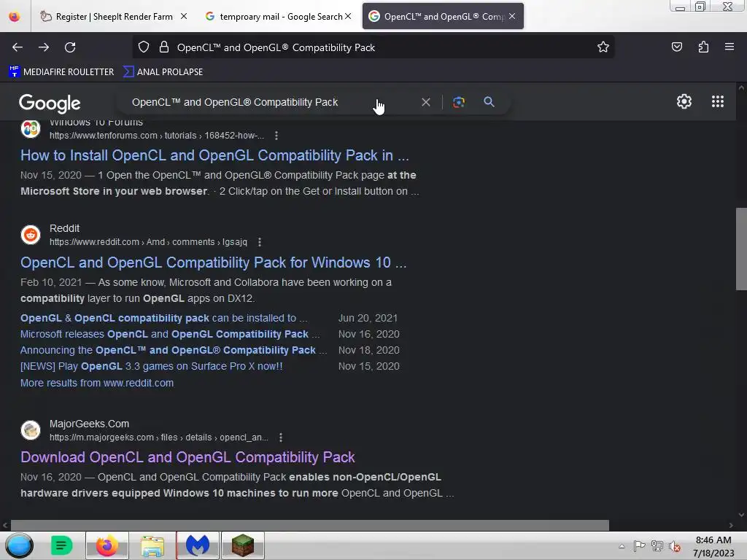Screen dimensions: 747x560
Task: Go forward with the browser forward arrow
Action: click(x=44, y=47)
